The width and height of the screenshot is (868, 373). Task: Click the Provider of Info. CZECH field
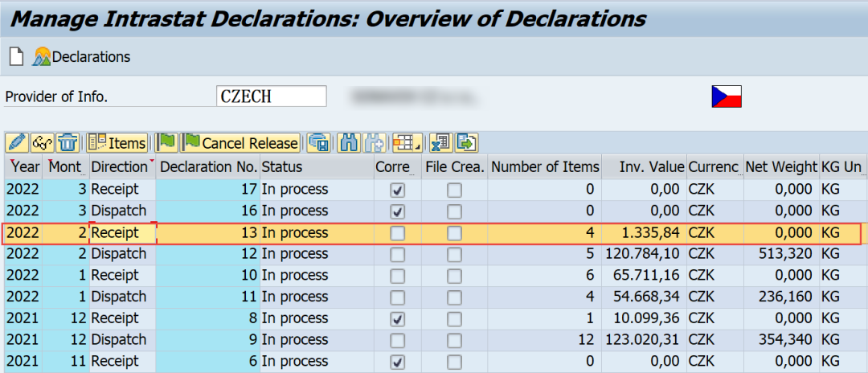coord(272,96)
